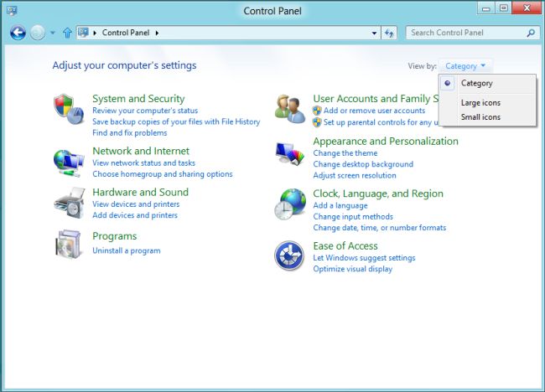Image resolution: width=545 pixels, height=392 pixels.
Task: Open View devices and printers
Action: point(136,204)
